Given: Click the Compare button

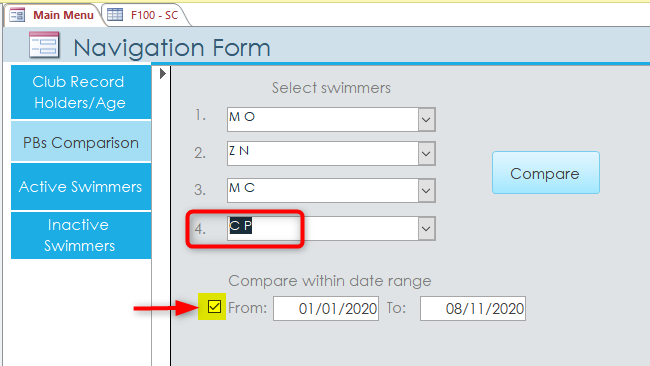Looking at the screenshot, I should point(546,173).
